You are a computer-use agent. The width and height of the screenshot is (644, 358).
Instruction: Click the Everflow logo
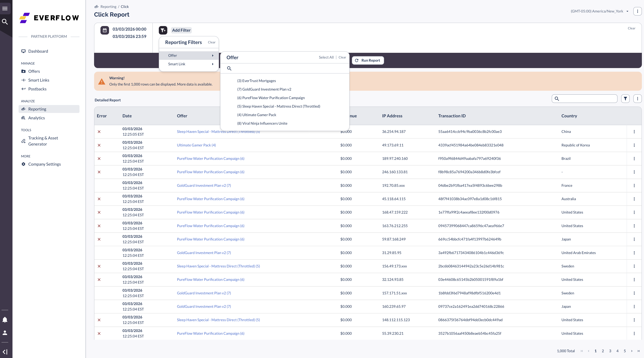click(49, 18)
